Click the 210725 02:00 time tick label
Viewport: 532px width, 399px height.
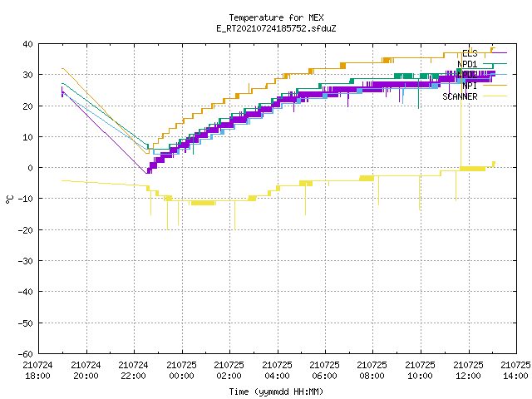point(229,371)
